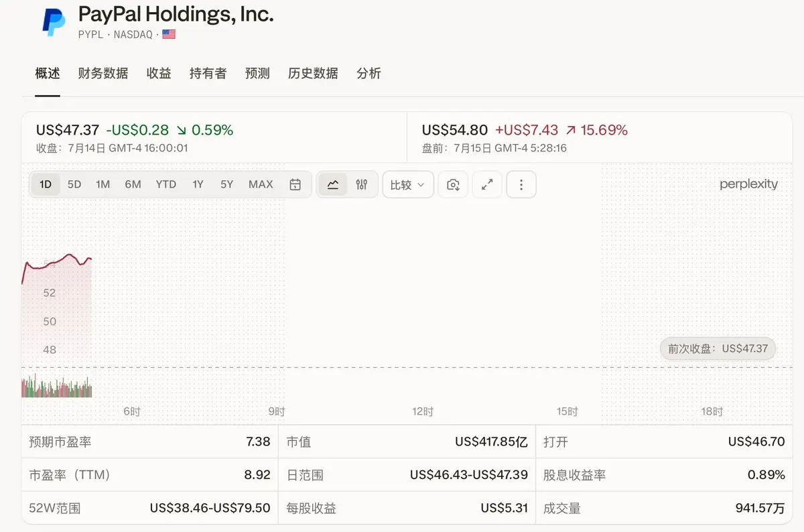Screen dimensions: 804x532
Task: Expand chart to fullscreen
Action: click(487, 184)
